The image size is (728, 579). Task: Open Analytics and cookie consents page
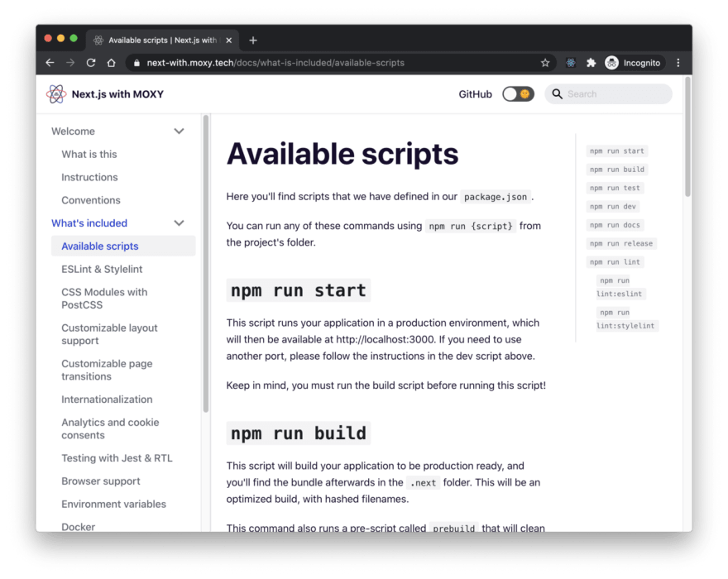(110, 428)
